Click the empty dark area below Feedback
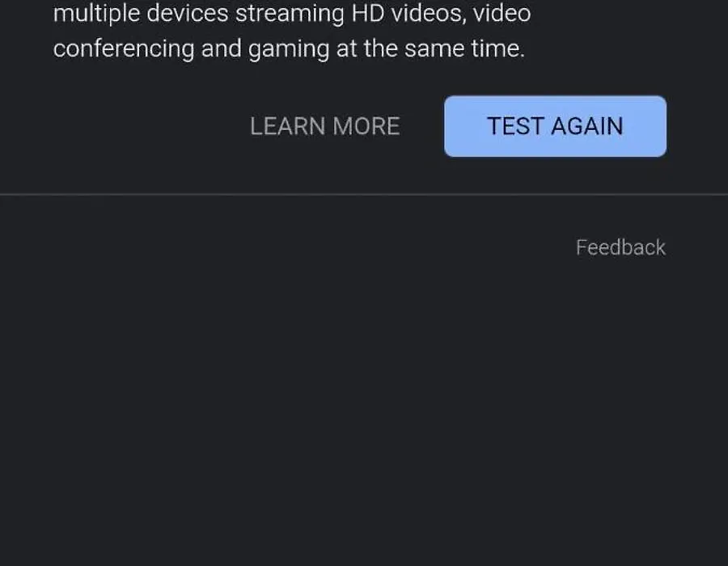 coord(364,408)
